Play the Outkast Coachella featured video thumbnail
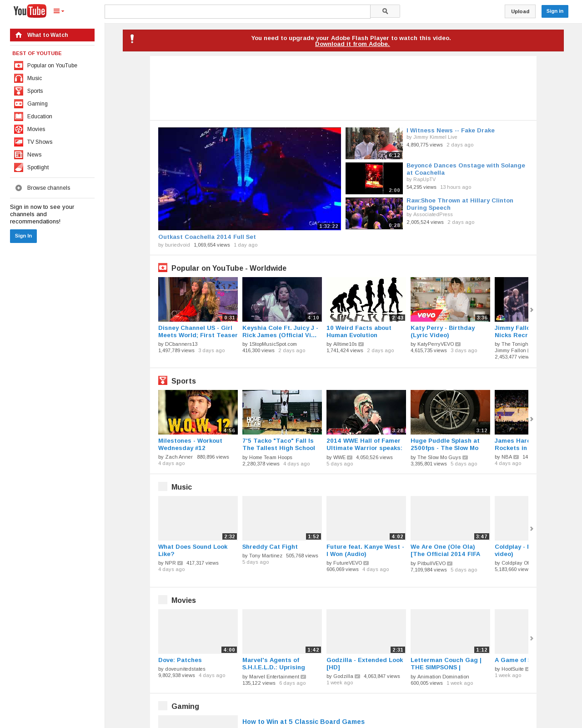582x728 pixels. pos(250,179)
